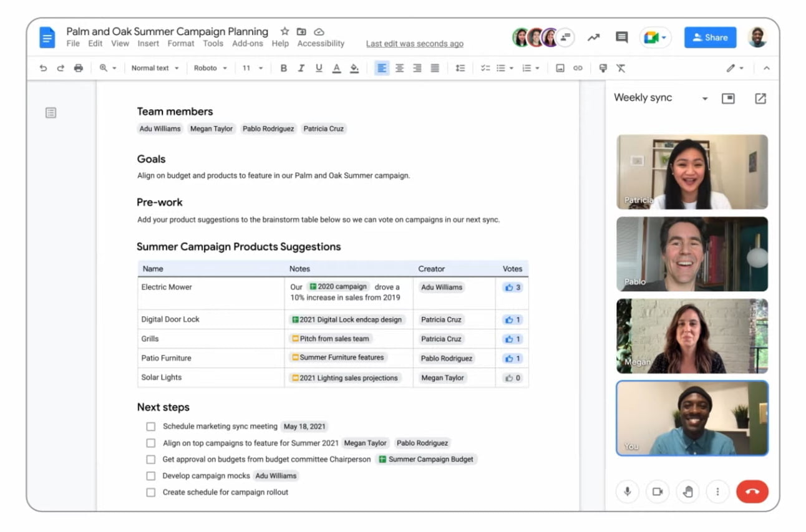Expand the Normal text style dropdown
This screenshot has width=806, height=532.
coord(155,68)
